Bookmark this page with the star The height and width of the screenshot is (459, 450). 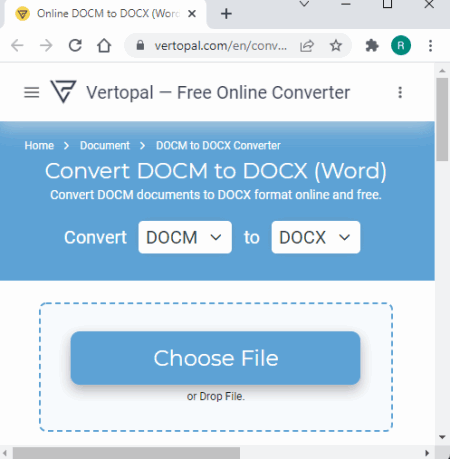click(x=336, y=45)
